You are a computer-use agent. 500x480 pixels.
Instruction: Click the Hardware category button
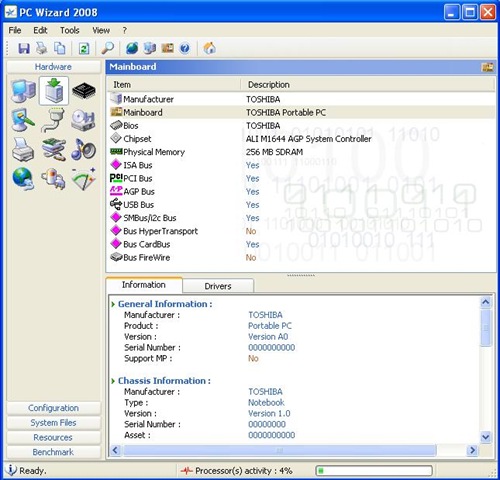[x=53, y=67]
